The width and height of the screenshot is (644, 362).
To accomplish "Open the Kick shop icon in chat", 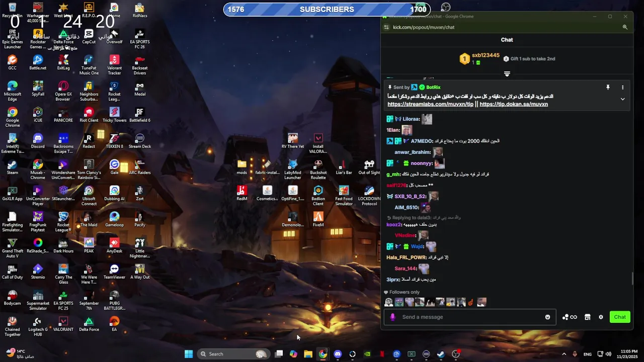I will (587, 317).
